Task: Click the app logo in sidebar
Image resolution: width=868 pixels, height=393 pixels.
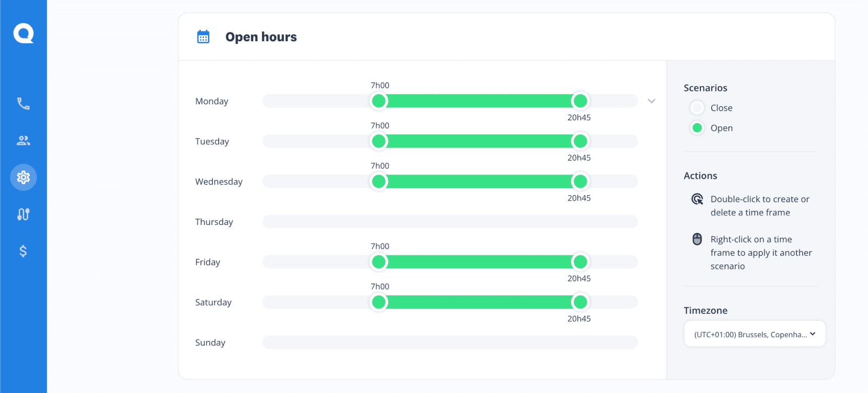Action: [x=23, y=34]
